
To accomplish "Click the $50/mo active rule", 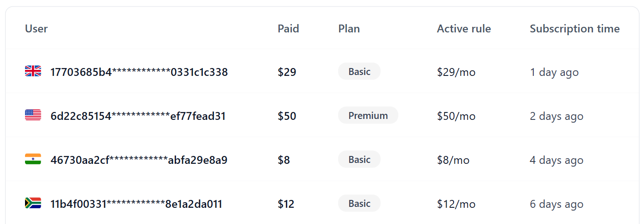I will click(456, 116).
